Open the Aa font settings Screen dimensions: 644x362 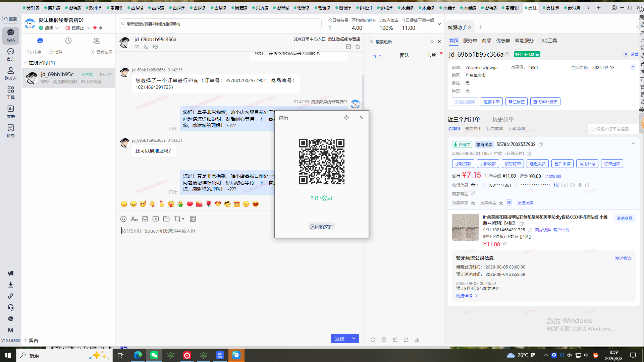134,219
